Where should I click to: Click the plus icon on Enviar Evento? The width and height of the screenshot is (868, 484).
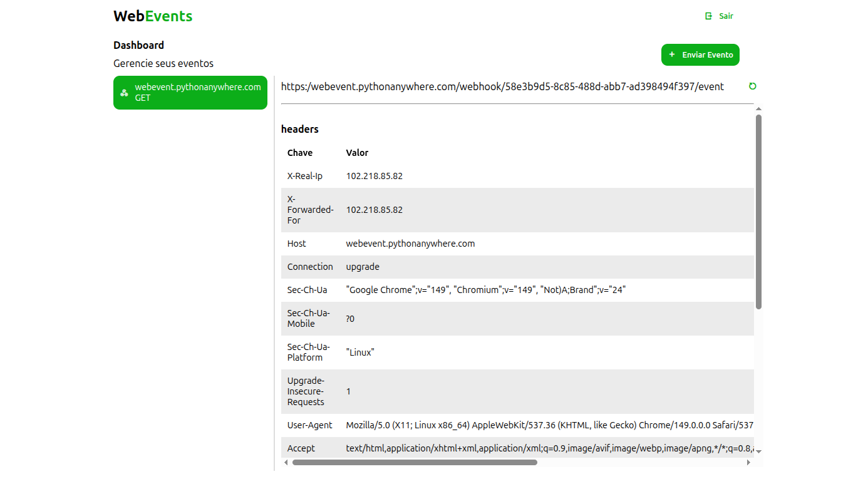pos(672,54)
